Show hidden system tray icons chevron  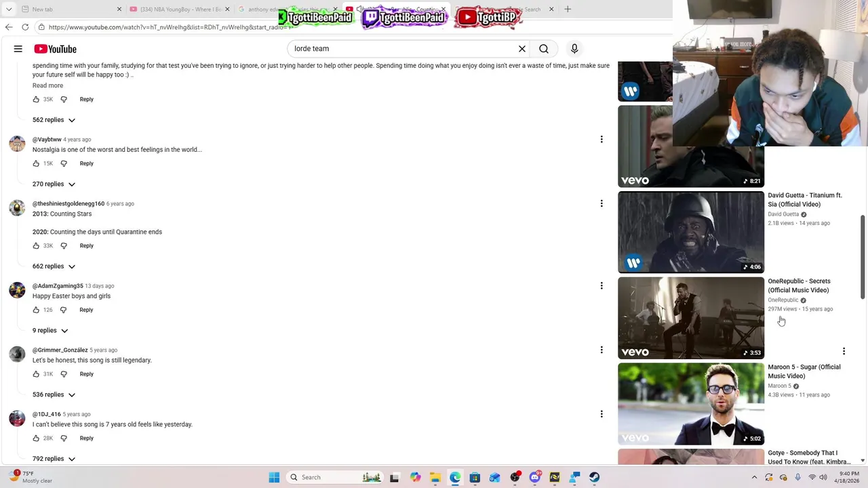click(x=754, y=477)
